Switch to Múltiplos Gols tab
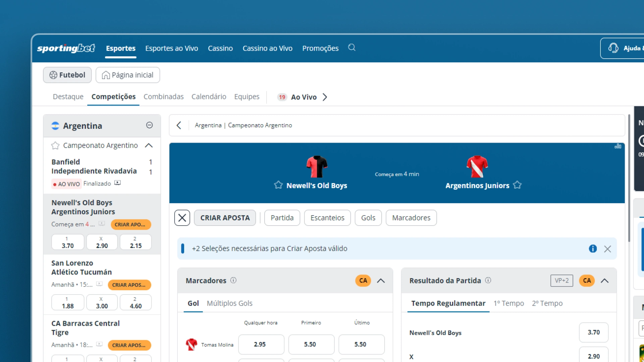 pyautogui.click(x=230, y=303)
